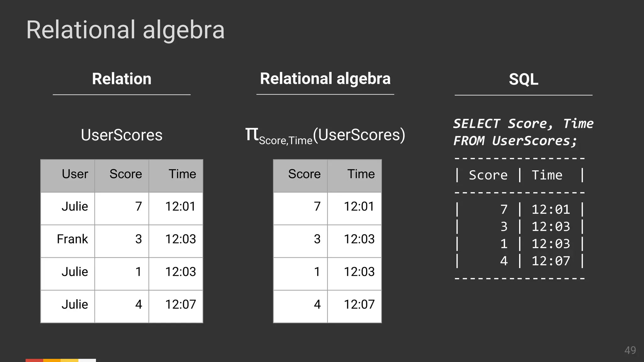Image resolution: width=644 pixels, height=362 pixels.
Task: Click the "Score" header in the middle table
Action: tap(304, 174)
